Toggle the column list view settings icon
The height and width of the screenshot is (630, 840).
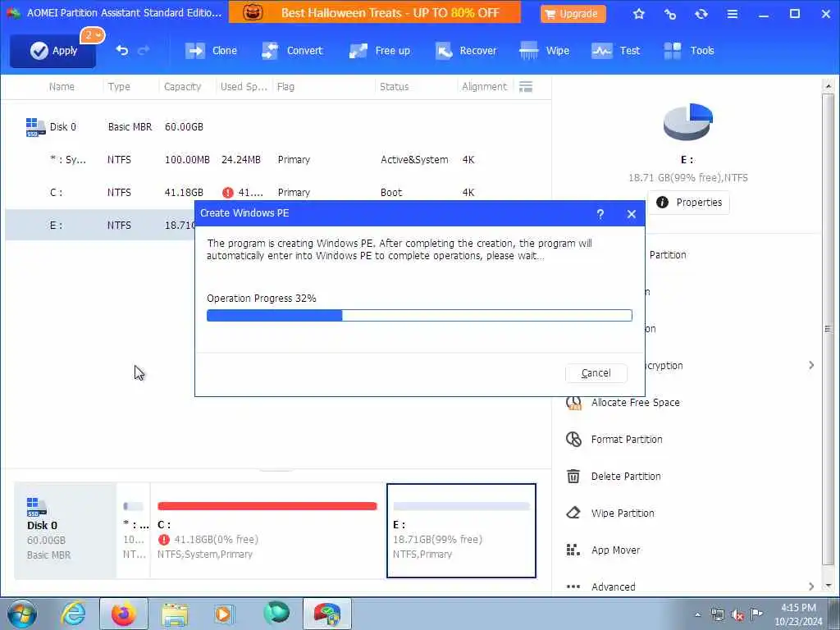526,87
